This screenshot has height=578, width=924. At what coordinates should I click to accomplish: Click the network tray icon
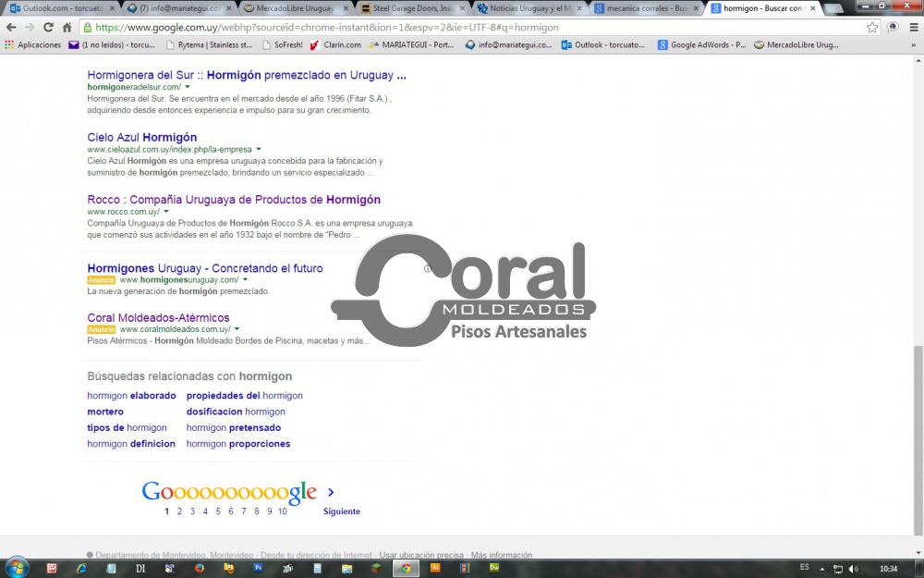[x=837, y=569]
